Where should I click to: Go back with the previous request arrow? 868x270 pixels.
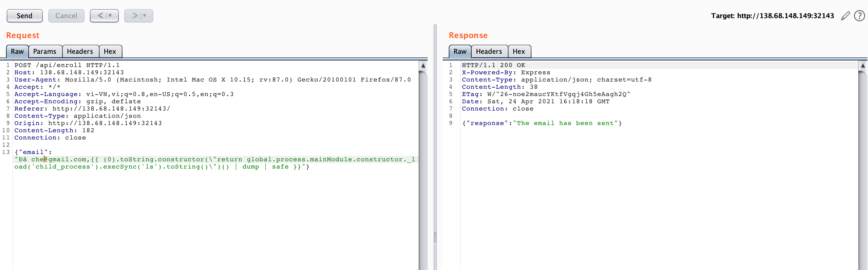point(100,16)
